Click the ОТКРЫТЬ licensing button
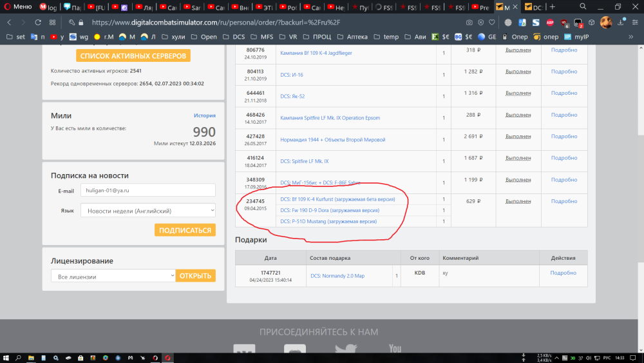 (x=196, y=276)
